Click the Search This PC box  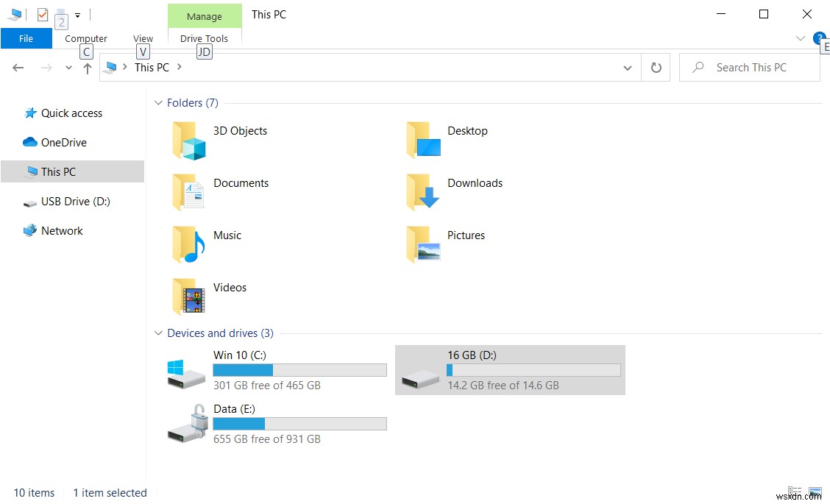751,67
